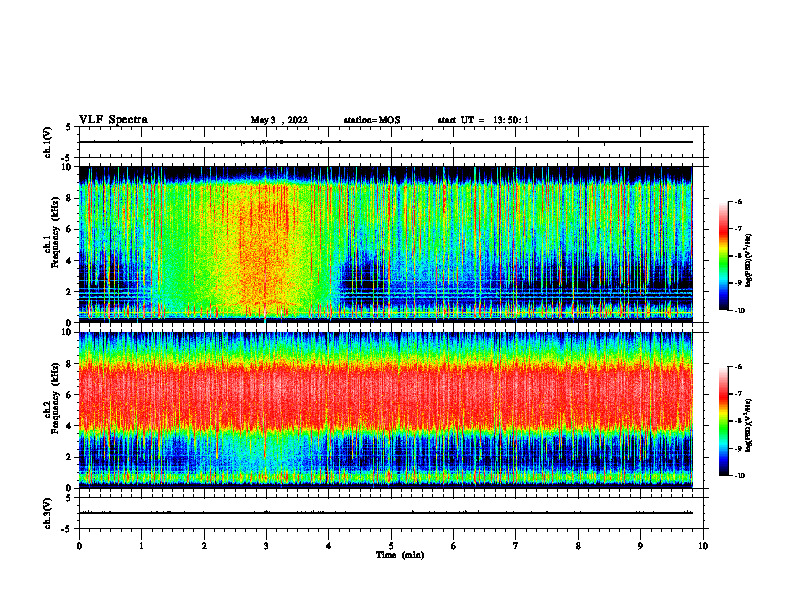792x612 pixels.
Task: Click time axis tick label "1"
Action: tap(141, 546)
